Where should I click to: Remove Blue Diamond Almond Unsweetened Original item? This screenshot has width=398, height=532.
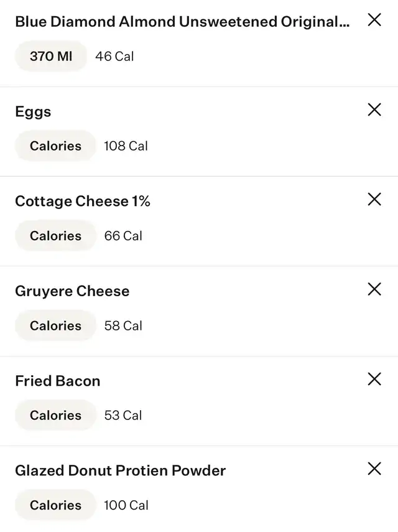[374, 20]
